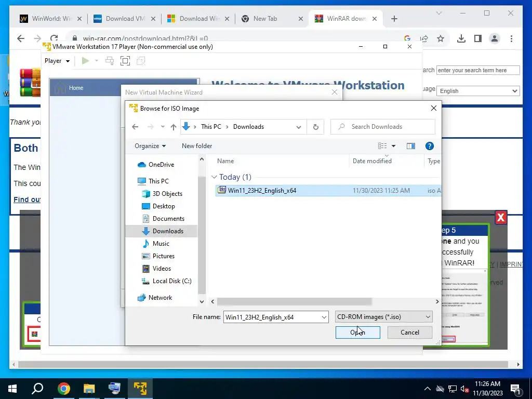
Task: Open file dialog help icon
Action: pos(429,146)
